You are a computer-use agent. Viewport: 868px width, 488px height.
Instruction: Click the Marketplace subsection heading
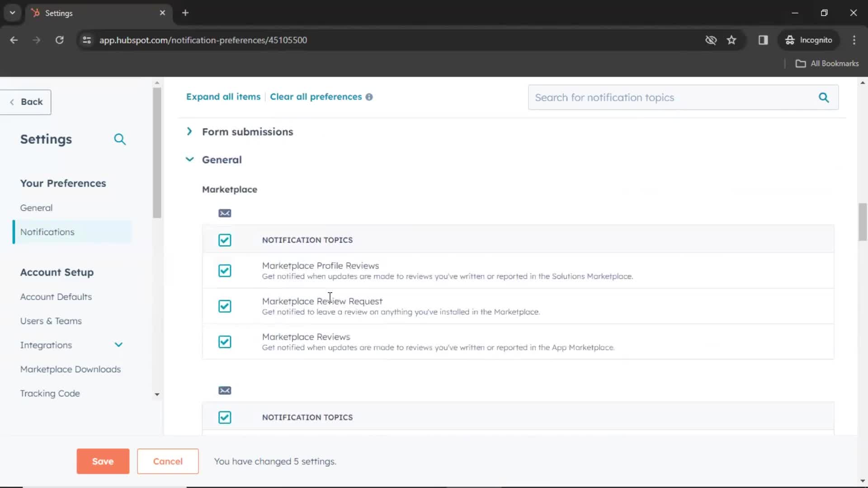pos(230,190)
